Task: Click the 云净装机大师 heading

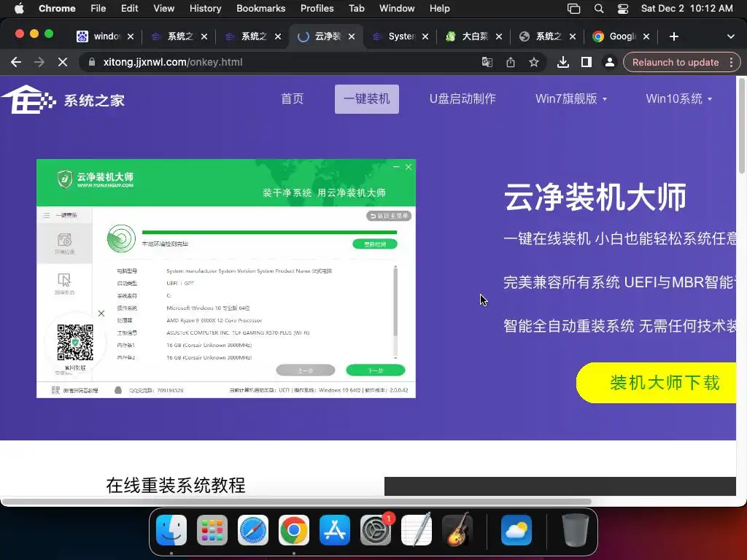Action: click(x=595, y=197)
